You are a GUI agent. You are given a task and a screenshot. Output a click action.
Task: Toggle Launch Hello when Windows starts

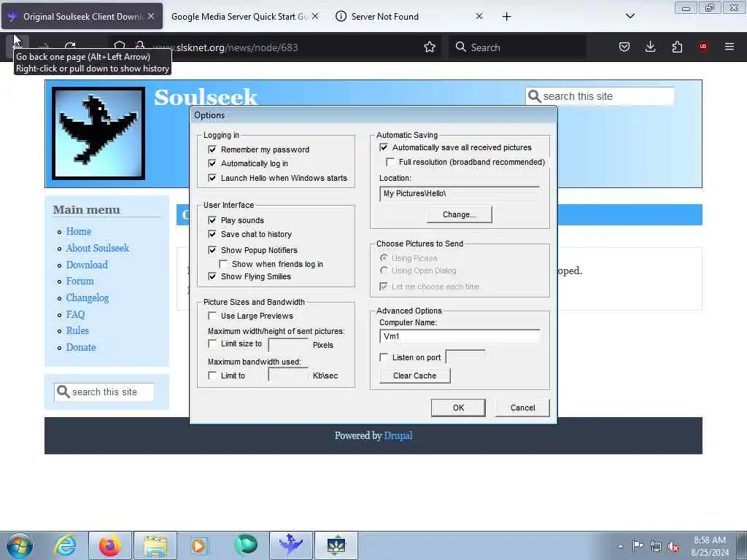tap(212, 178)
